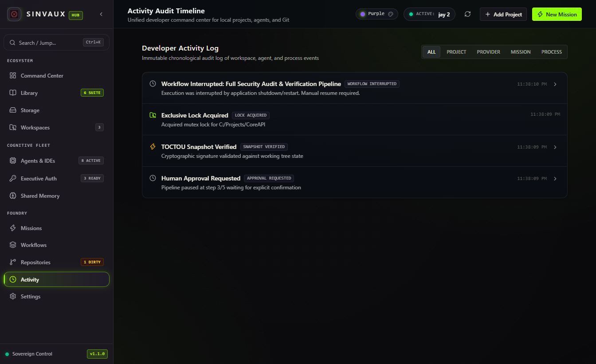
Task: Select the PROCESS filter tab
Action: point(552,52)
